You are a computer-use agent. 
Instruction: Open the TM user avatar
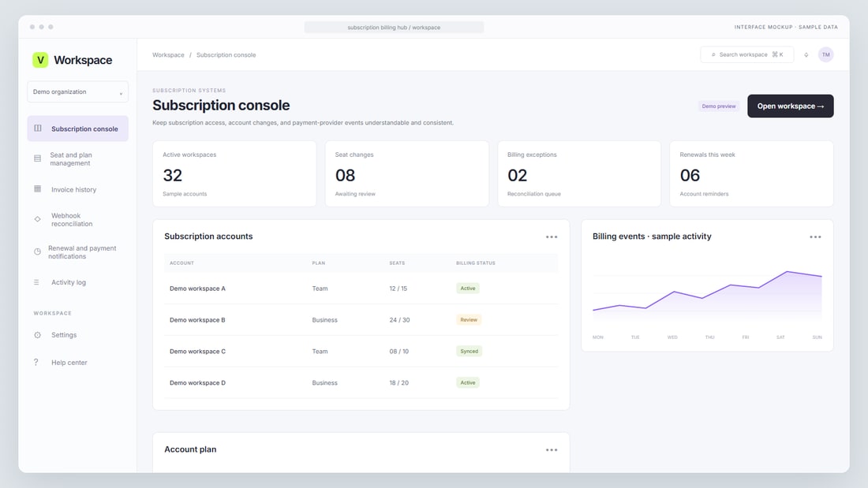(825, 54)
